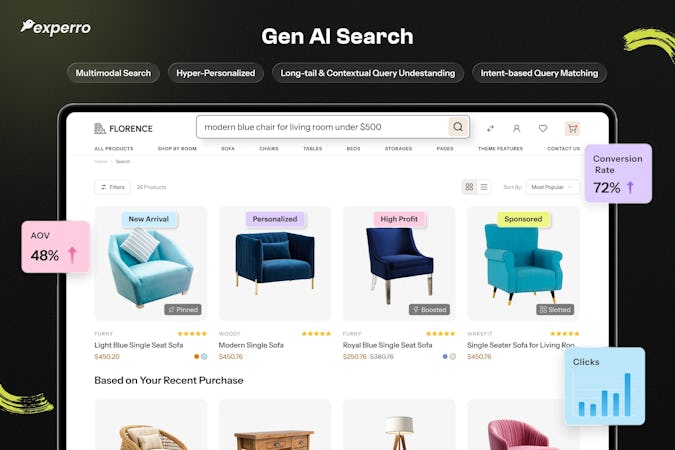The image size is (675, 450).
Task: Open the wishlist heart icon
Action: pyautogui.click(x=543, y=128)
